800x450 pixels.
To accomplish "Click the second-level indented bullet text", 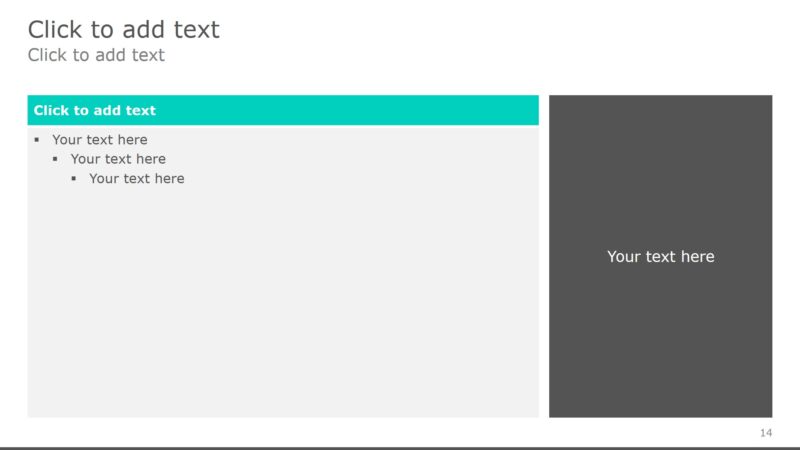I will pos(118,159).
